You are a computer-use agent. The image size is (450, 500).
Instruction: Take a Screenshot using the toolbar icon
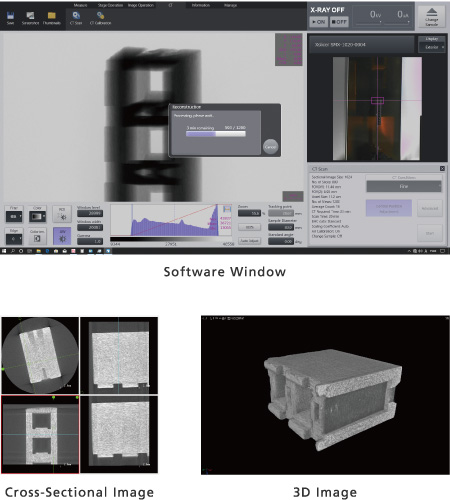tap(30, 16)
